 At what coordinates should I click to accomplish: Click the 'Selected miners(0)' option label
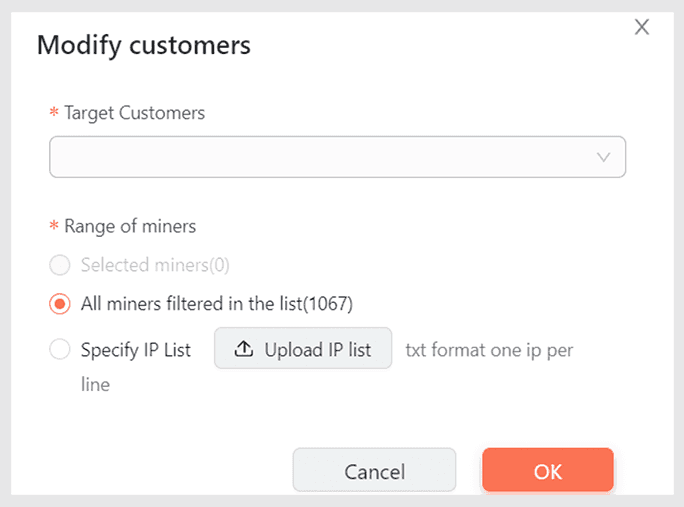(155, 265)
